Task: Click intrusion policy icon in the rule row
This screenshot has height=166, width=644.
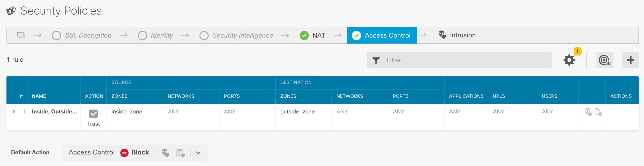Action: pos(588,112)
